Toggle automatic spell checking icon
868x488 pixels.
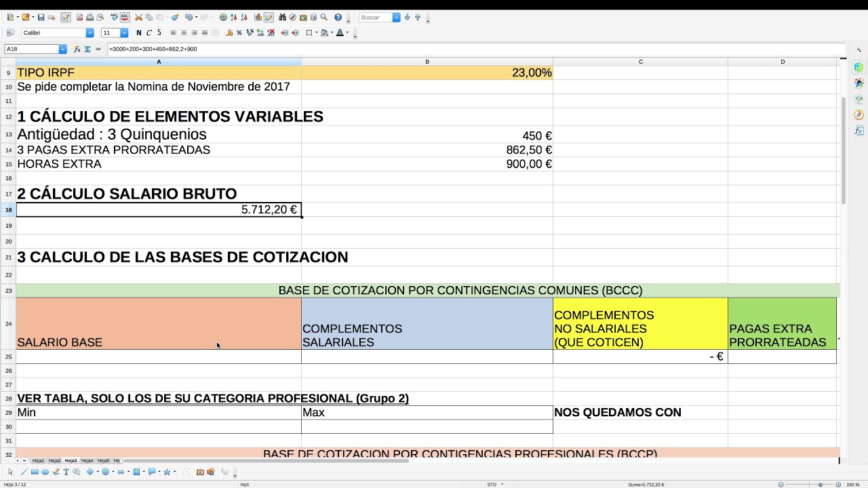[125, 17]
